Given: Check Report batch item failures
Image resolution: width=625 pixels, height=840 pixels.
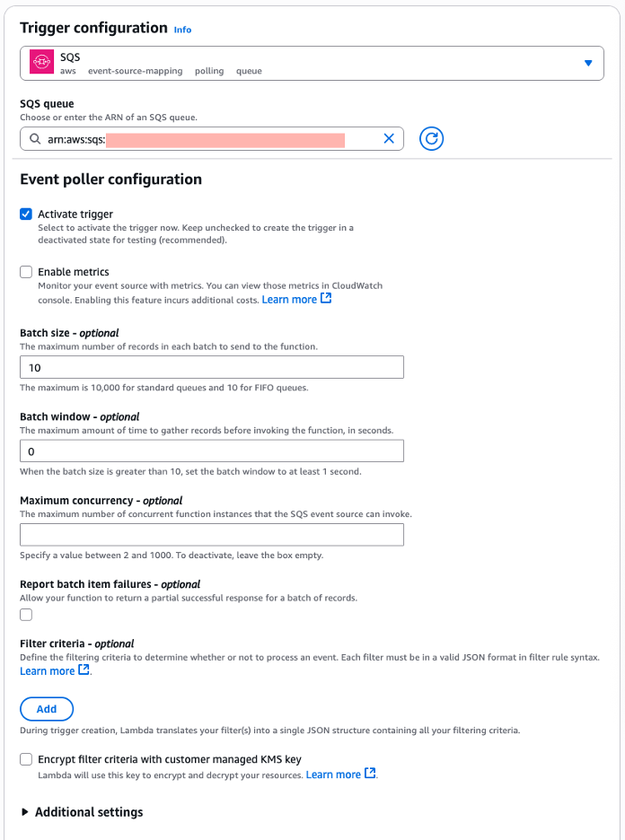Looking at the screenshot, I should click(x=26, y=614).
